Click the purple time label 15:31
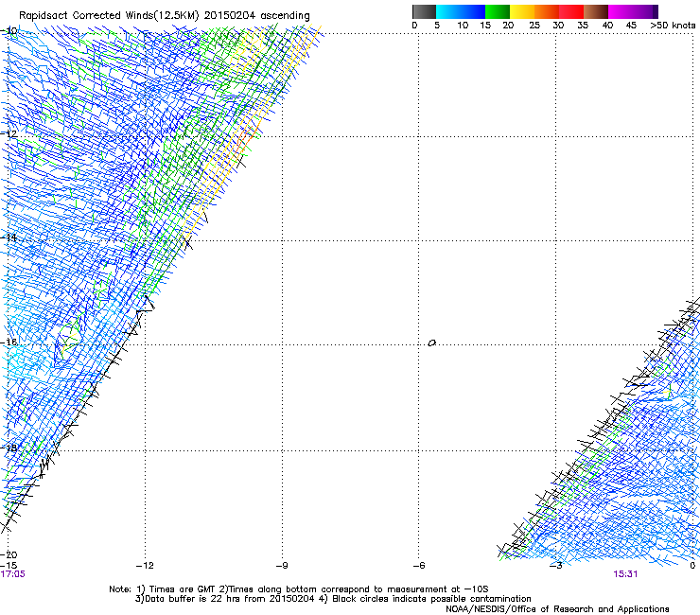This screenshot has height=615, width=700. click(625, 574)
